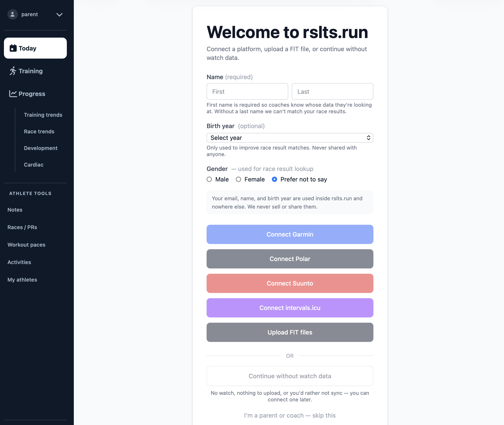Select the Male gender option
504x425 pixels.
(x=209, y=179)
